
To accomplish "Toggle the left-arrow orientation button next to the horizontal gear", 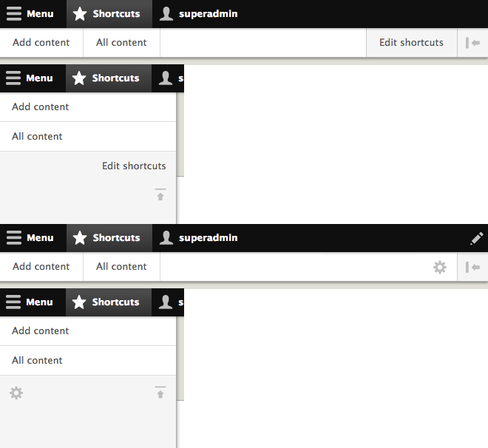I will pyautogui.click(x=473, y=267).
